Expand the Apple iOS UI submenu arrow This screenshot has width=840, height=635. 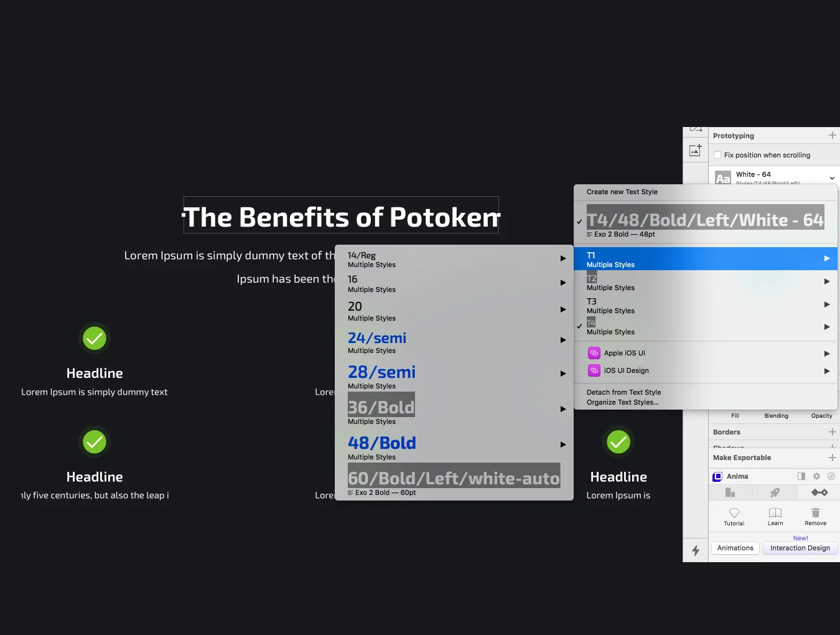click(827, 353)
